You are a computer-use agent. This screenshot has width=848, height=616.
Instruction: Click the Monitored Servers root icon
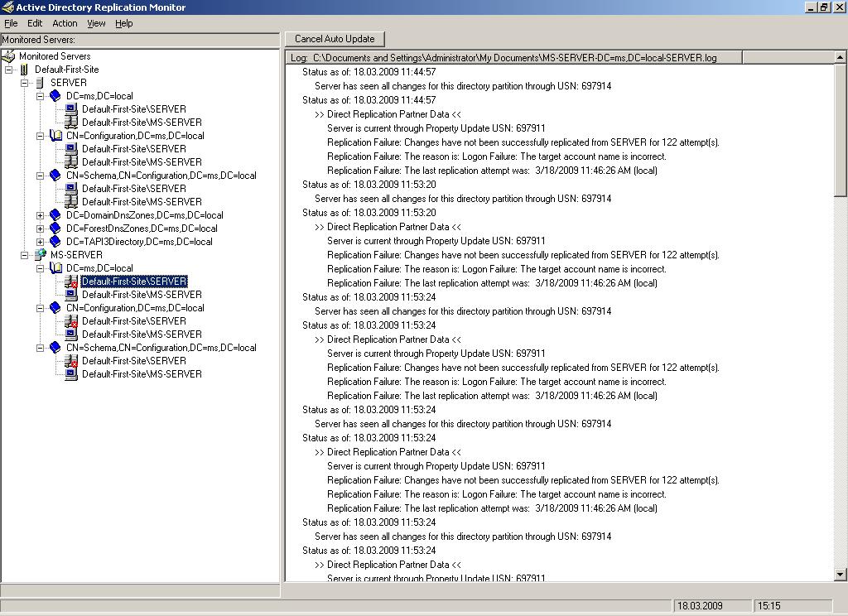(x=8, y=55)
